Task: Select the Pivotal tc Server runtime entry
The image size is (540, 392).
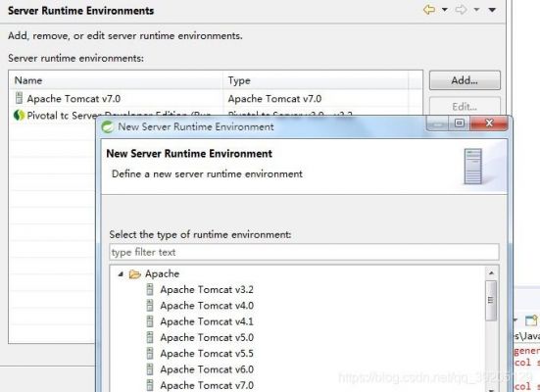Action: point(54,116)
